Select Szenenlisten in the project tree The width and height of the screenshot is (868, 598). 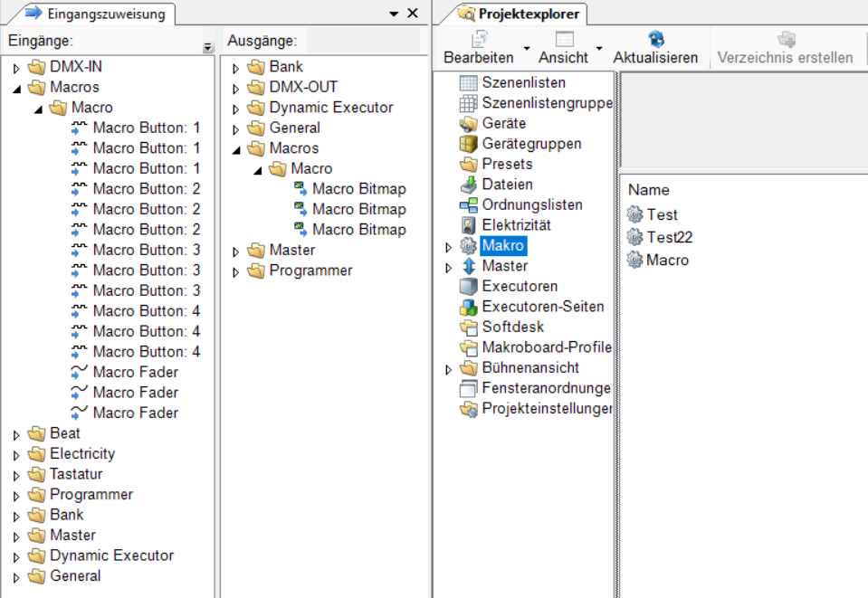tap(523, 82)
